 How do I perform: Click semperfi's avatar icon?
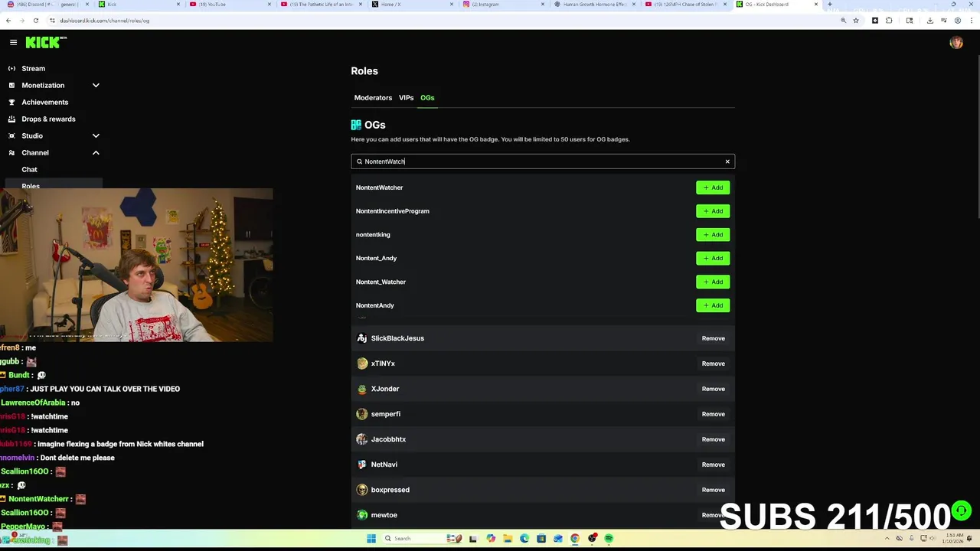click(362, 414)
